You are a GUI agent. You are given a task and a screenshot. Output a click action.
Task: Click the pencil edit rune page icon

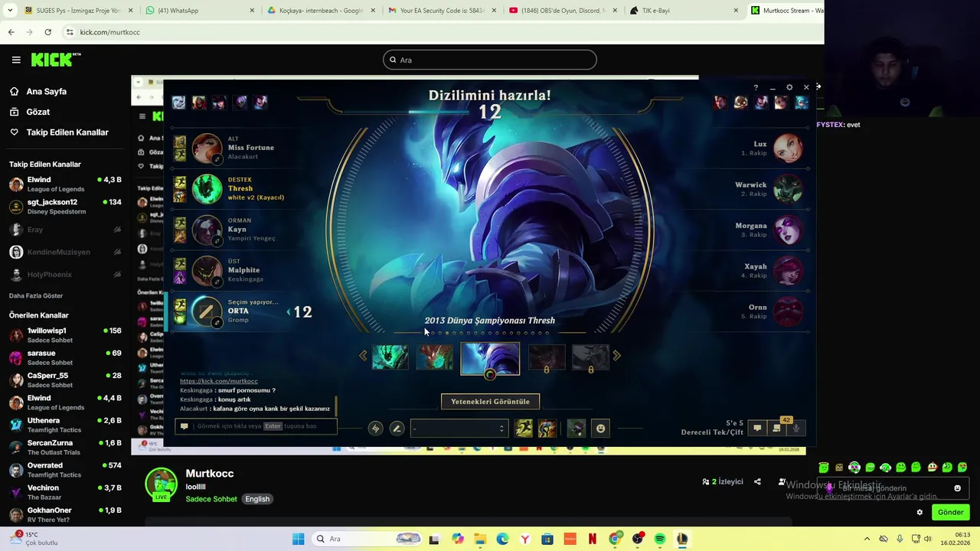point(397,429)
